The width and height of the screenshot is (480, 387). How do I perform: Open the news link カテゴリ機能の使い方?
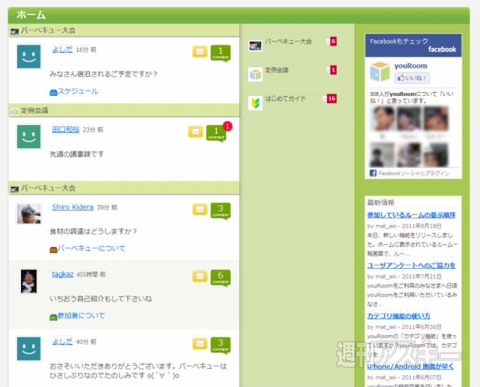point(399,316)
